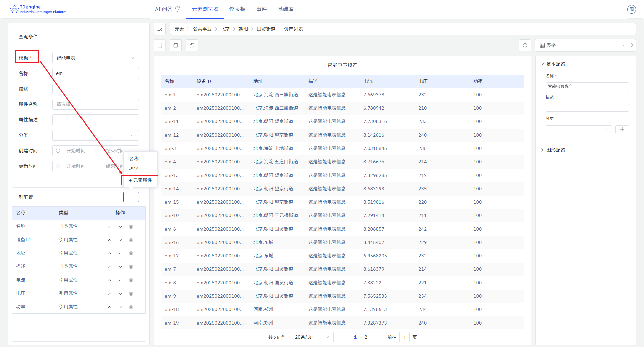Click the plus button beside 分类 in right panel

pos(622,129)
